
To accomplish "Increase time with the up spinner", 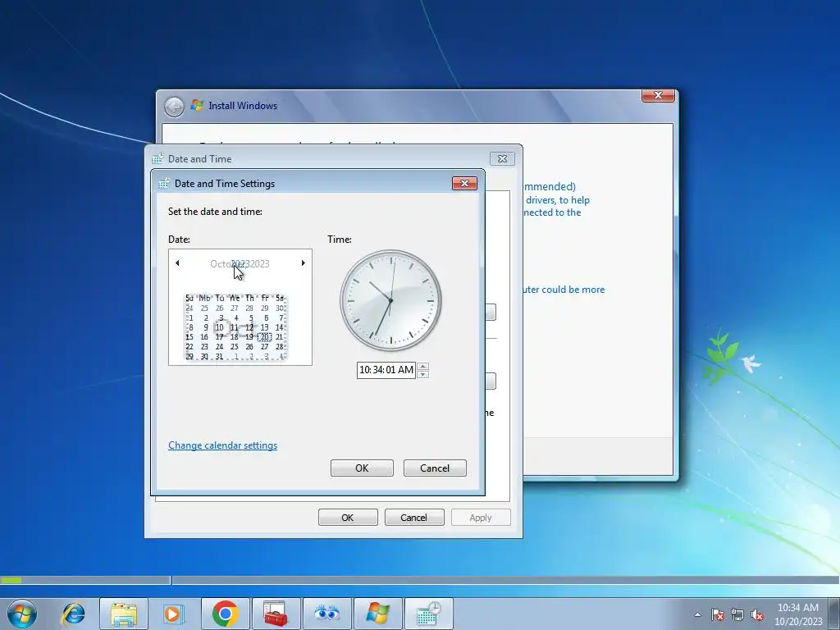I will (422, 367).
